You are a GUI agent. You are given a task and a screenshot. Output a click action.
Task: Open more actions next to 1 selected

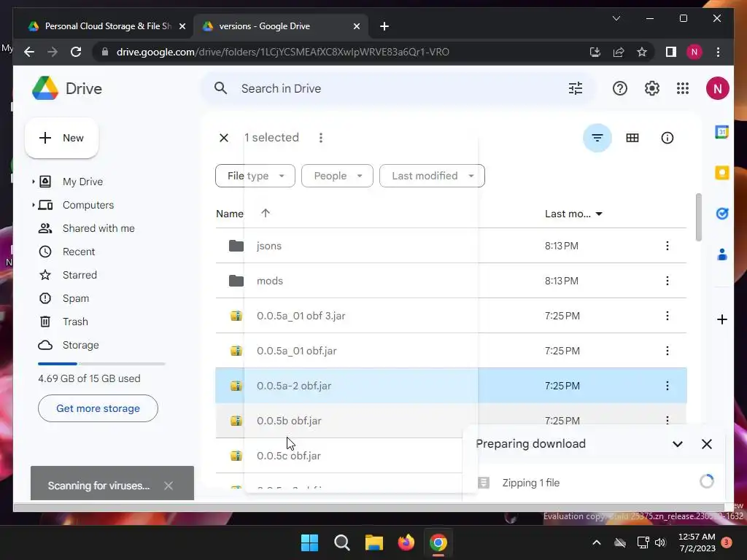[x=321, y=138]
